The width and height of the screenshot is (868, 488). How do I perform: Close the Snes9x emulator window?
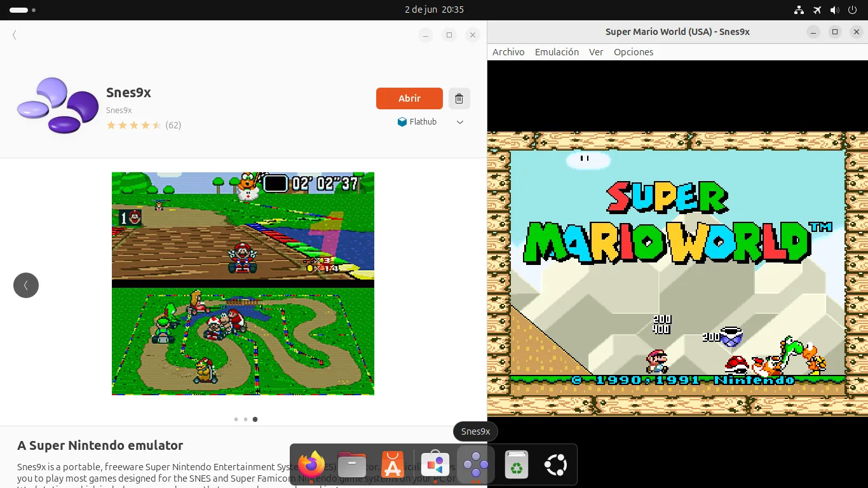pyautogui.click(x=856, y=32)
